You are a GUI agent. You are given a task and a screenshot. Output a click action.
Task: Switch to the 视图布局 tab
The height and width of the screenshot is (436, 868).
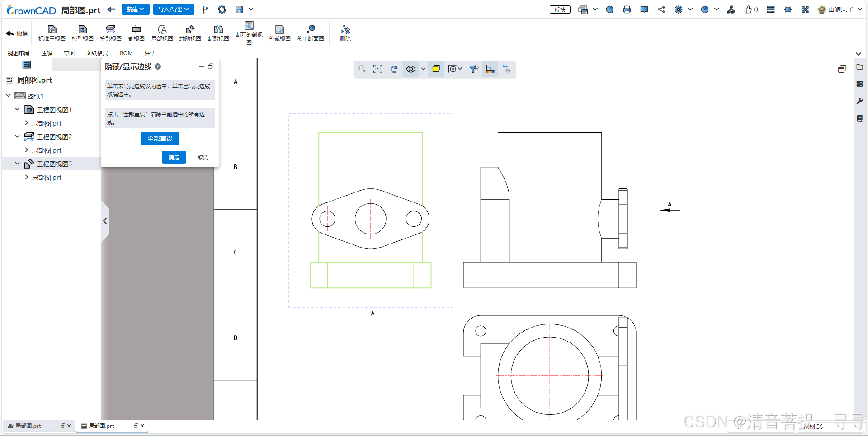(18, 53)
